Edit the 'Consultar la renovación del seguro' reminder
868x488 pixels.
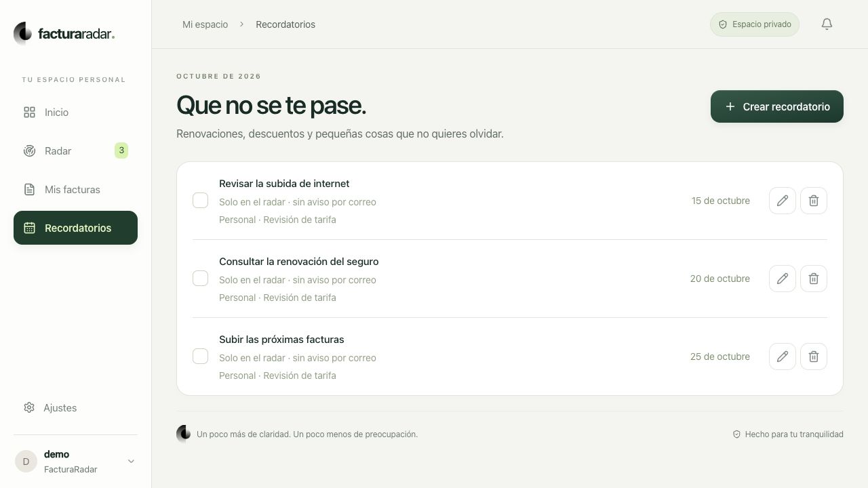click(783, 279)
